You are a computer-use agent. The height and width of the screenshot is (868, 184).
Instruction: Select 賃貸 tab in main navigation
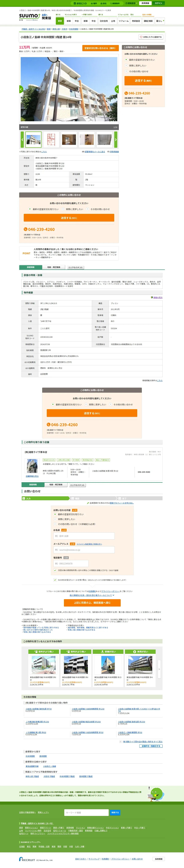tap(60, 21)
